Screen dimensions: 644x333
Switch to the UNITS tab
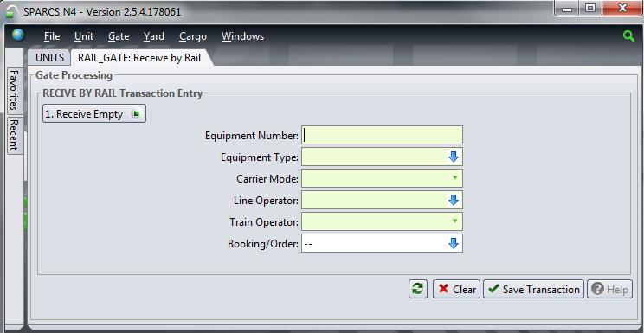pyautogui.click(x=49, y=58)
